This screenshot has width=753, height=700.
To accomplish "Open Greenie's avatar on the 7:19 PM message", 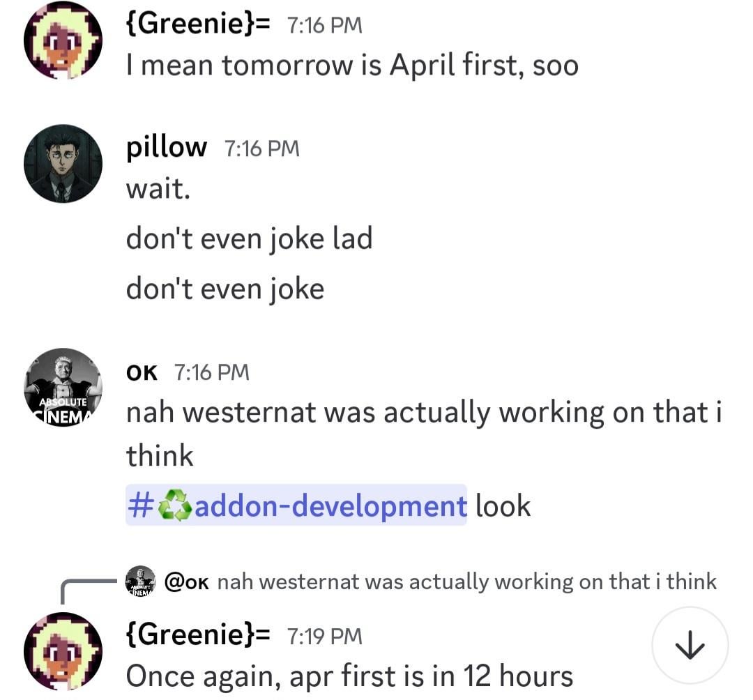I will click(x=63, y=651).
